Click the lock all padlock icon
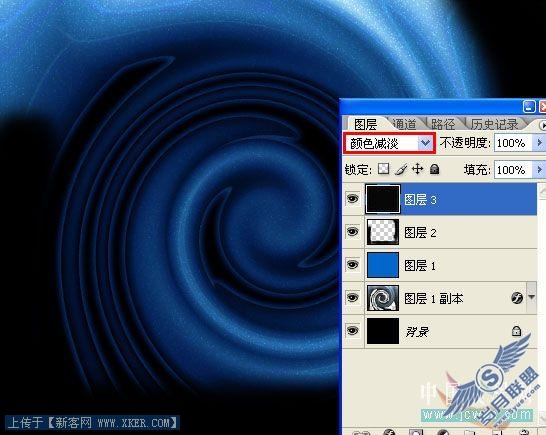Viewport: 546px width, 435px height. 434,169
